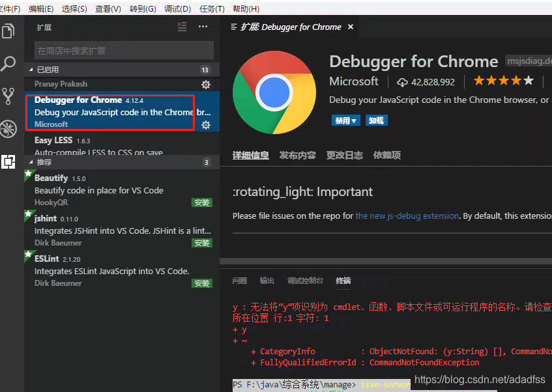552x392 pixels.
Task: Install the ESLint extension
Action: point(202,283)
